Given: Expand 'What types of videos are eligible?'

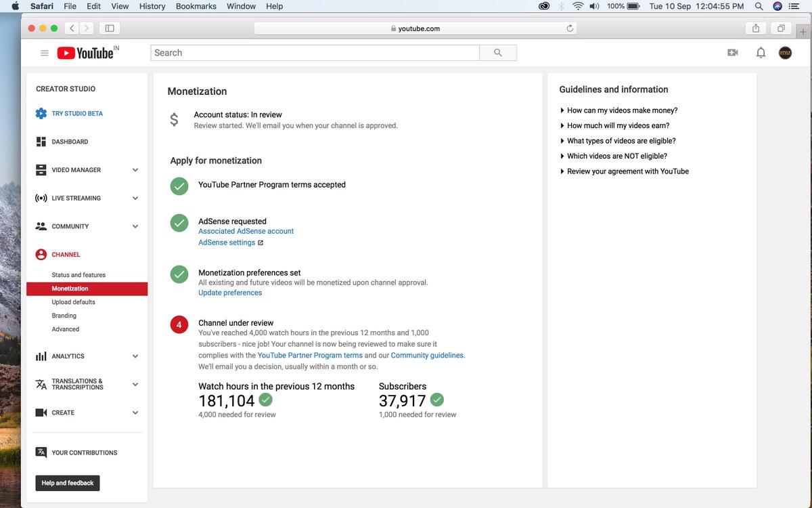Looking at the screenshot, I should coord(618,141).
